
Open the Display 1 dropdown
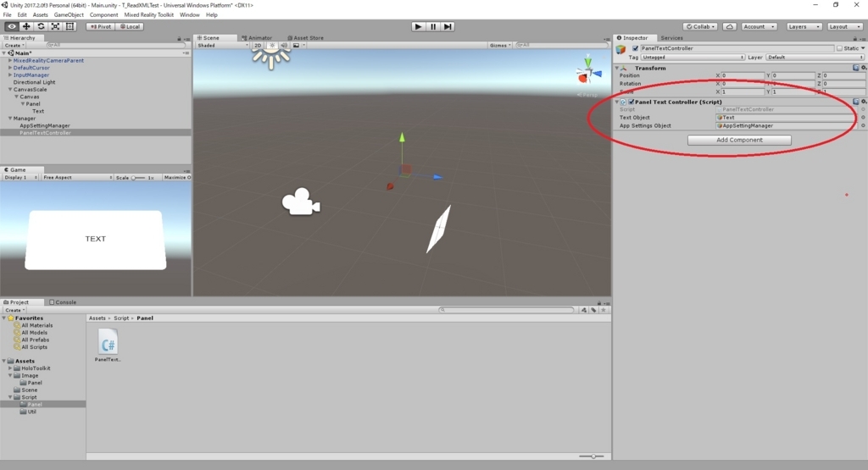pos(20,178)
